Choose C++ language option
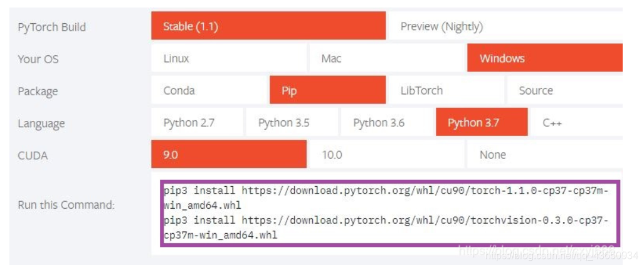Viewport: 644px width, 267px height. point(576,122)
